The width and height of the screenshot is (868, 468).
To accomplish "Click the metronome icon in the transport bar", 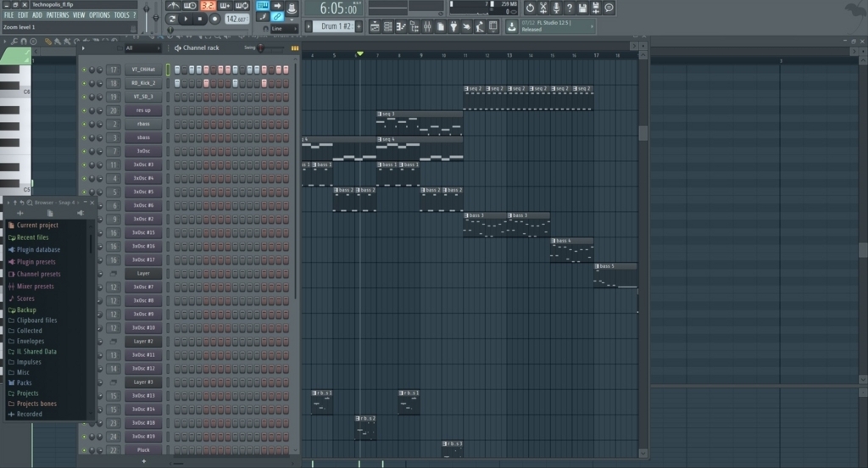I will (x=173, y=6).
